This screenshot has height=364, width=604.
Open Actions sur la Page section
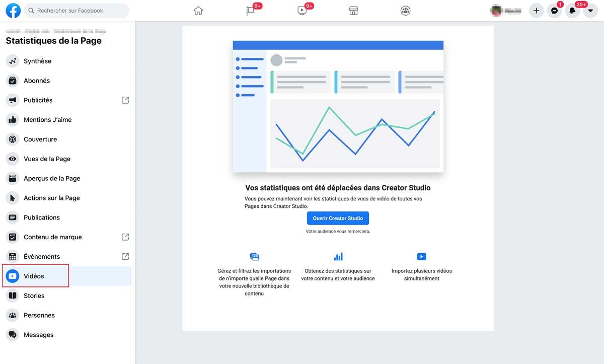pos(67,198)
